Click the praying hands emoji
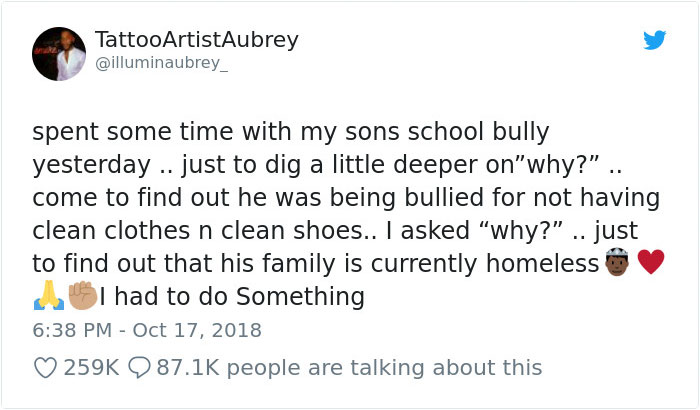Image resolution: width=700 pixels, height=410 pixels. point(44,297)
